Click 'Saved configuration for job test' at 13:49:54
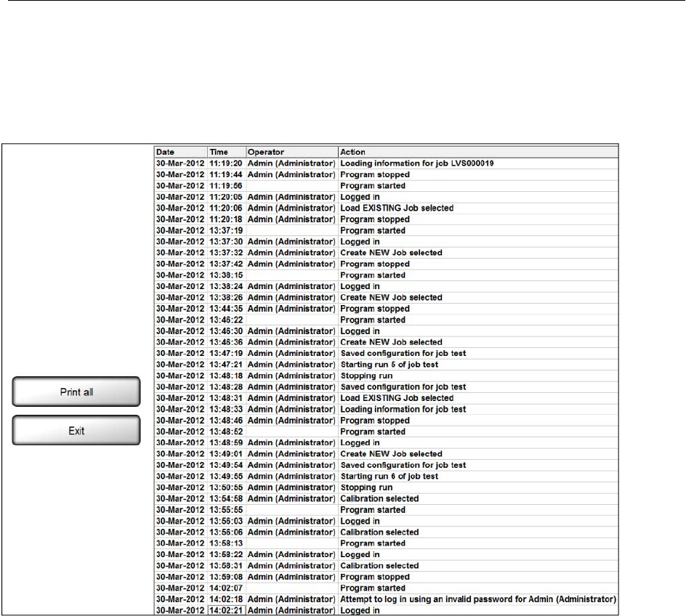This screenshot has width=694, height=616. click(403, 465)
